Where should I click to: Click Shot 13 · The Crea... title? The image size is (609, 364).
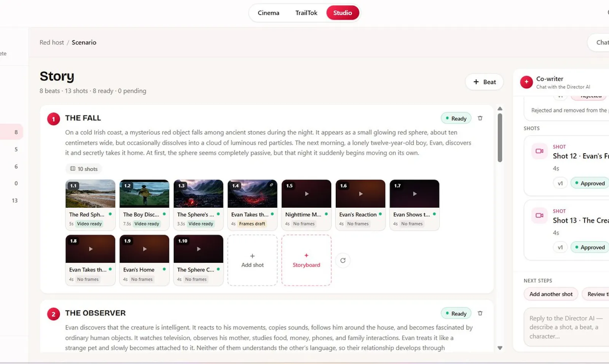(581, 220)
